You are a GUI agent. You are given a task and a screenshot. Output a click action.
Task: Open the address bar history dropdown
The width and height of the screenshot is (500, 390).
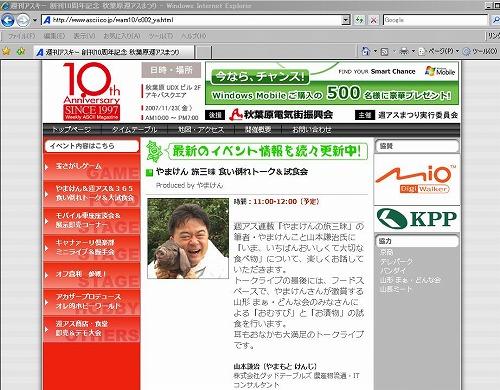(346, 20)
